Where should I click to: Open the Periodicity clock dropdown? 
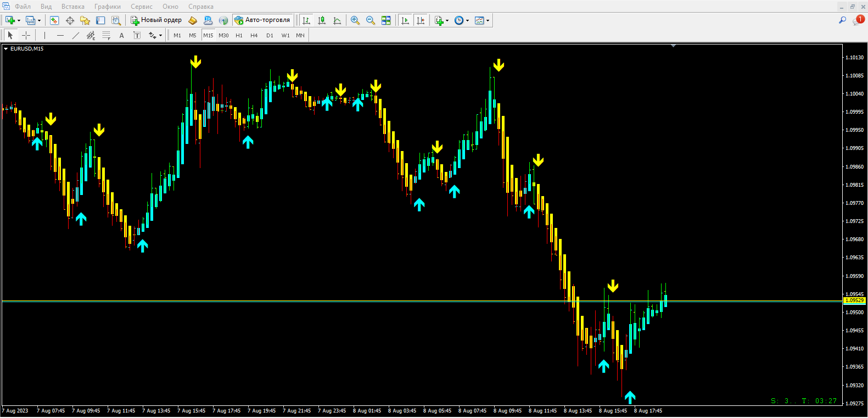pyautogui.click(x=467, y=21)
